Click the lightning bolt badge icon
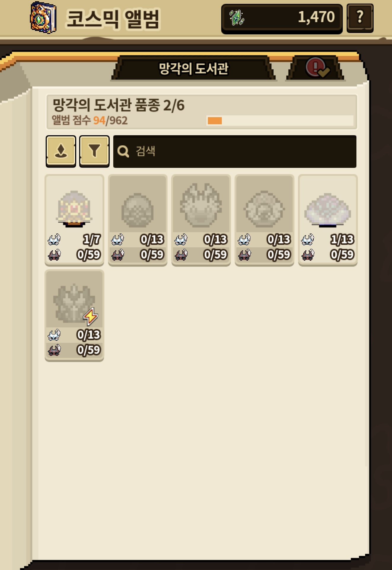The image size is (392, 570). [x=90, y=316]
